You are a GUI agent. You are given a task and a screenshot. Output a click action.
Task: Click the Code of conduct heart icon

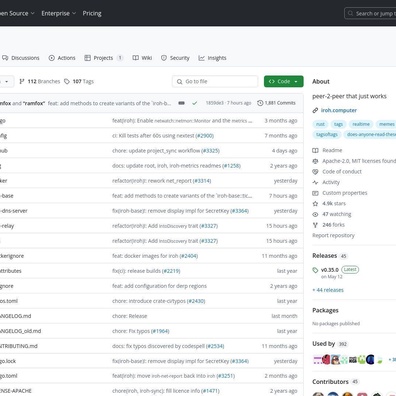click(315, 172)
